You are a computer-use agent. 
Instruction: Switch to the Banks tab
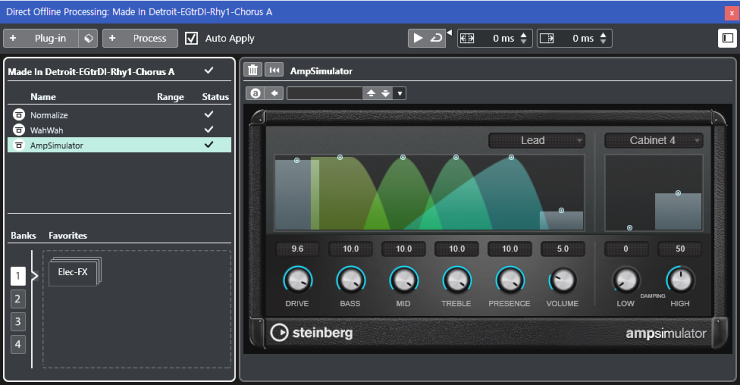(23, 235)
